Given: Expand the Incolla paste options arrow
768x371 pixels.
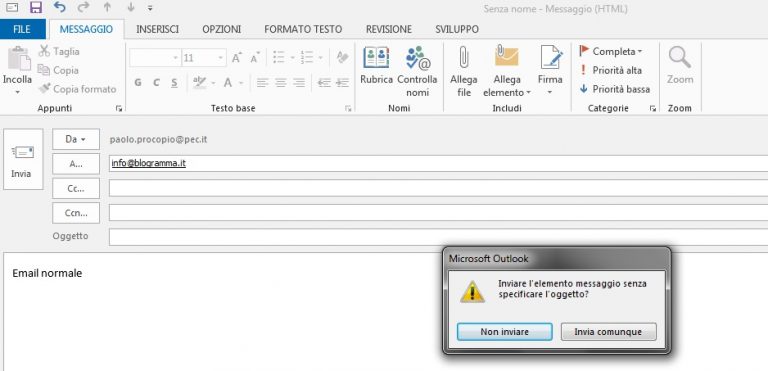Looking at the screenshot, I should point(18,92).
